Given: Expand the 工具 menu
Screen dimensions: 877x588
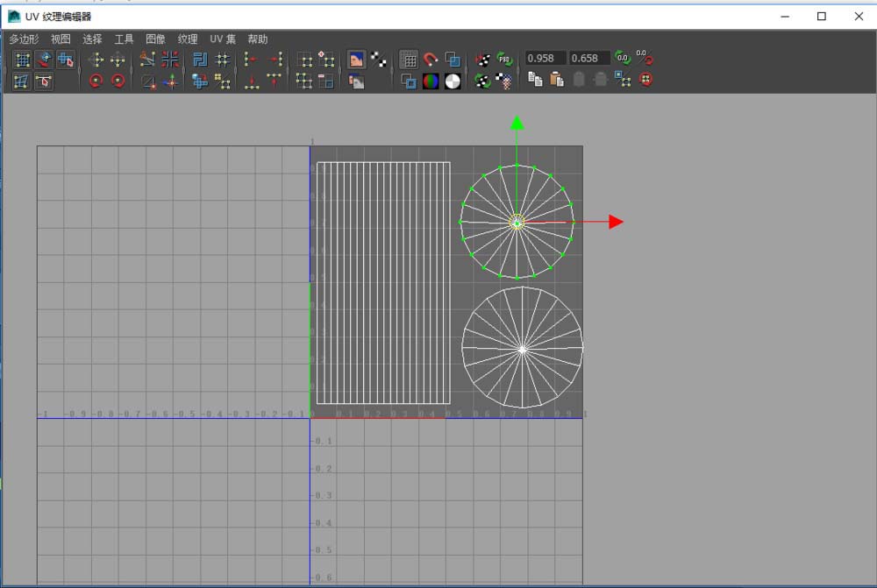Looking at the screenshot, I should coord(124,39).
